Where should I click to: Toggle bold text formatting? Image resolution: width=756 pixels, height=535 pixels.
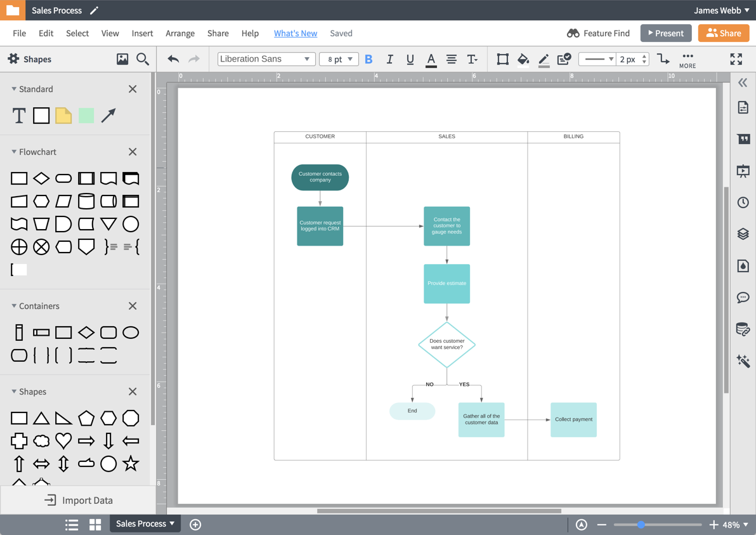(x=368, y=59)
